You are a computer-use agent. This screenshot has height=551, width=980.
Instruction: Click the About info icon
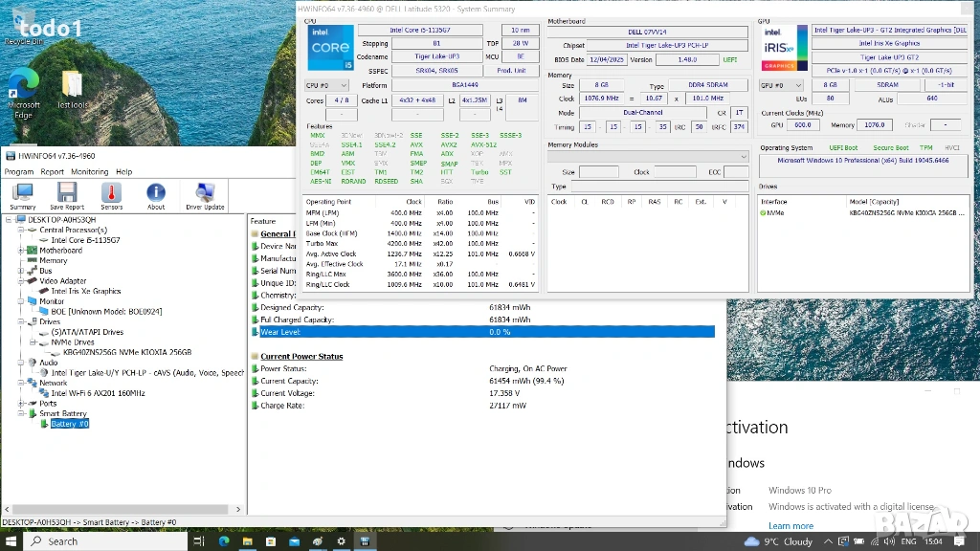tap(156, 195)
